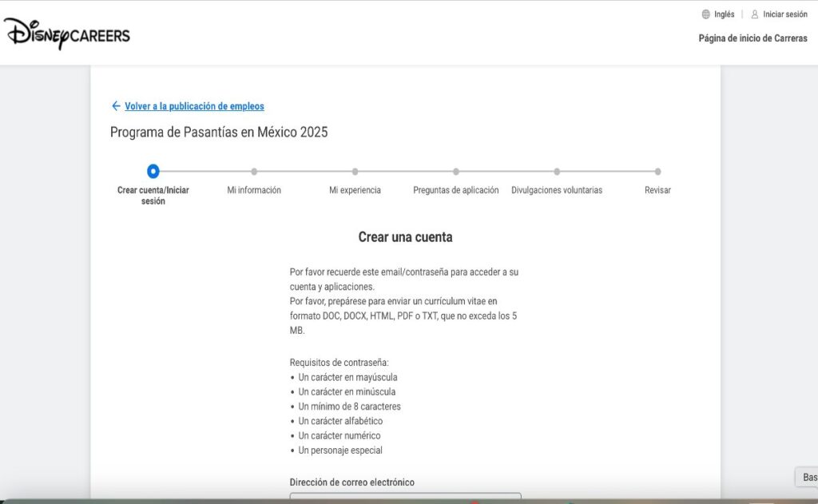
Task: Select the Mi información step dot
Action: pos(254,171)
